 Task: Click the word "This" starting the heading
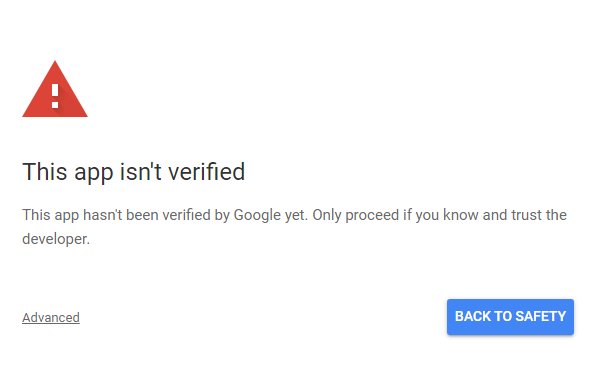(x=45, y=172)
